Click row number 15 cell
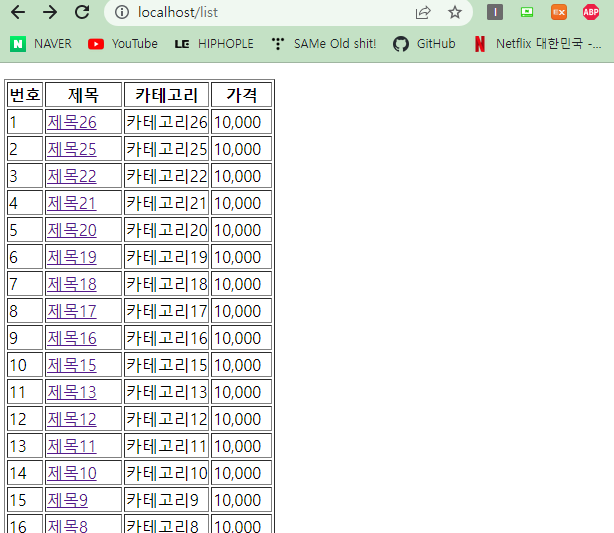The image size is (614, 533). click(x=25, y=500)
